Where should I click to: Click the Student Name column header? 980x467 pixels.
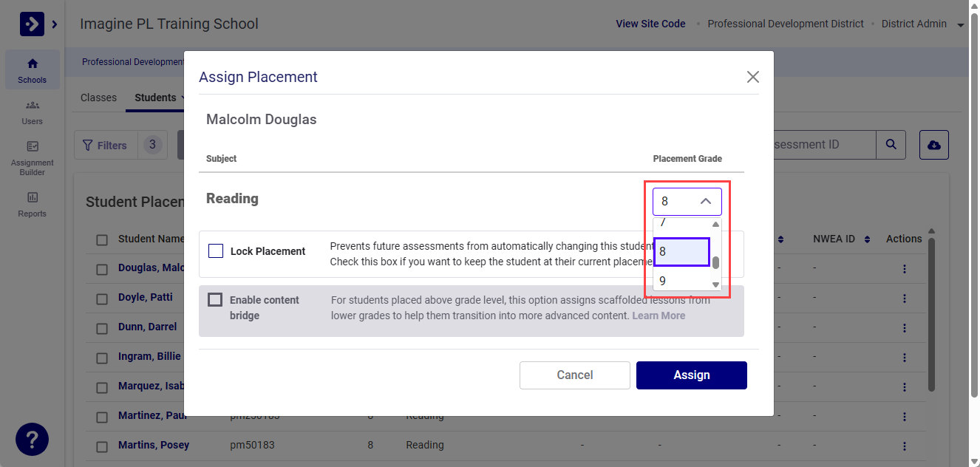click(x=151, y=239)
